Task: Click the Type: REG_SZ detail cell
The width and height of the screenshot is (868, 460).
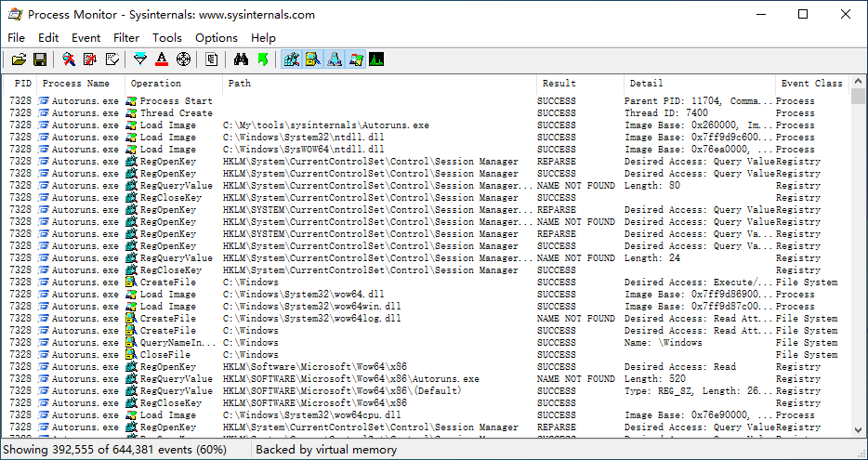Action: (x=699, y=391)
